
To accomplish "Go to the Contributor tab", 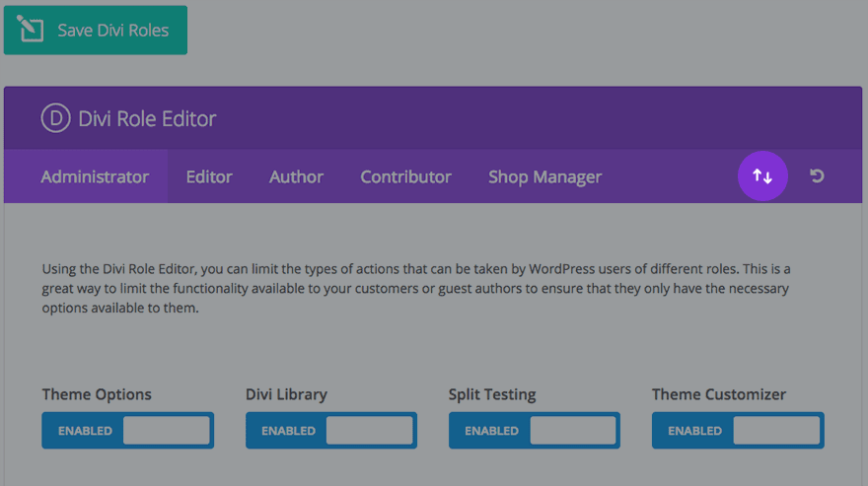I will pyautogui.click(x=405, y=177).
